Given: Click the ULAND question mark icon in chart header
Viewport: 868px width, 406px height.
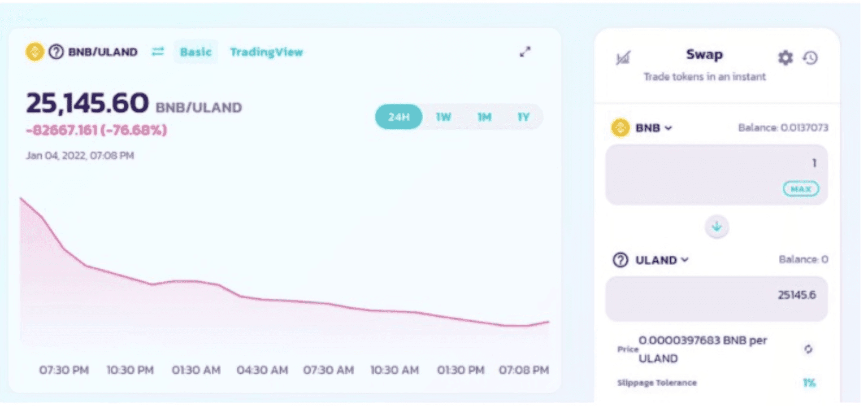Looking at the screenshot, I should click(56, 52).
